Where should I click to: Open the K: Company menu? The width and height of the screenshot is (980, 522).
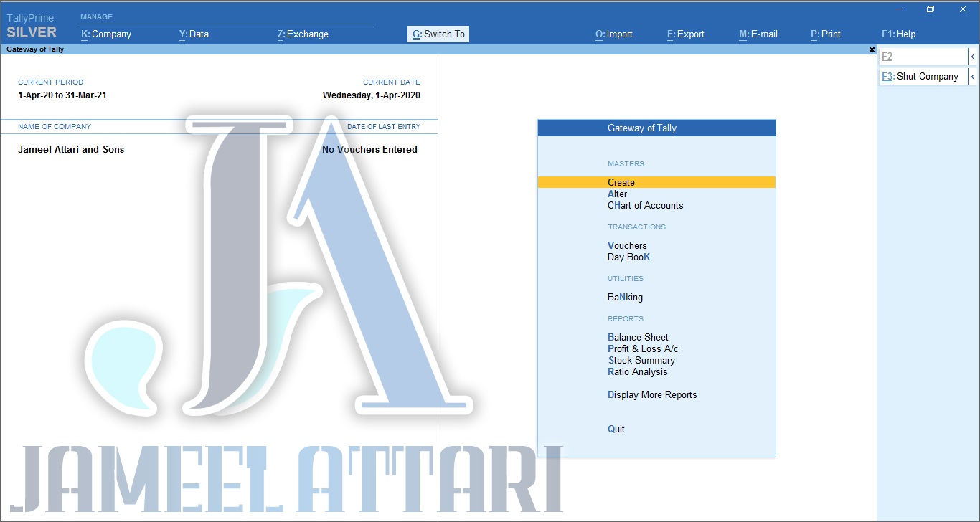click(106, 34)
